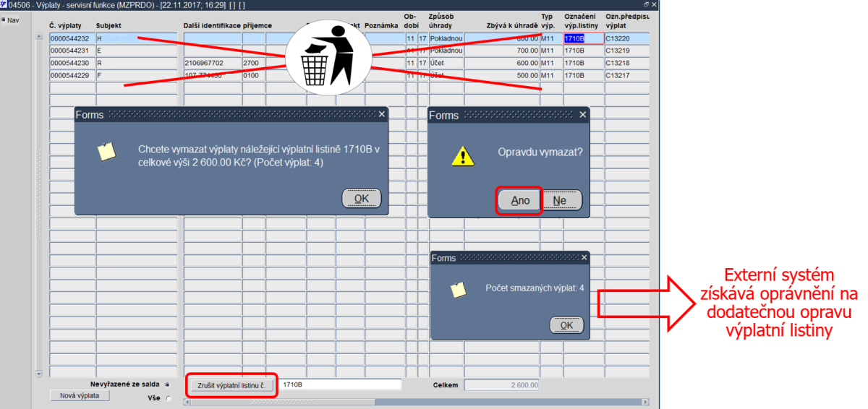Click the cell containing 2700
Screen dimensions: 868x409
254,63
